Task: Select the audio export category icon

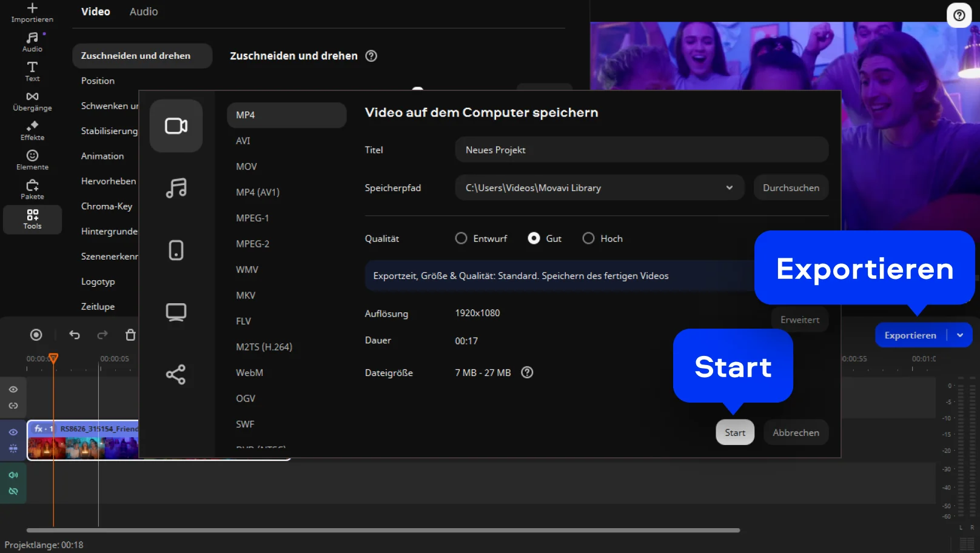Action: pos(176,188)
